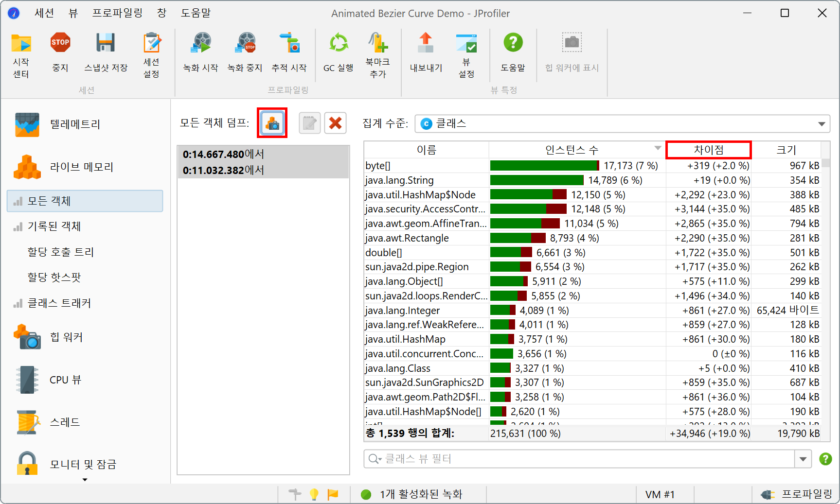This screenshot has height=504, width=840.
Task: Open the 창 menu
Action: coord(162,13)
